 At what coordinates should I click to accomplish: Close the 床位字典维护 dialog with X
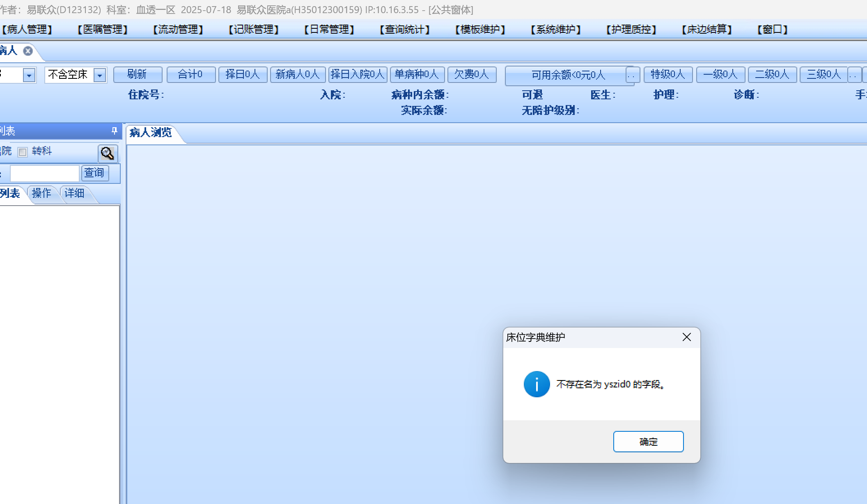[686, 337]
